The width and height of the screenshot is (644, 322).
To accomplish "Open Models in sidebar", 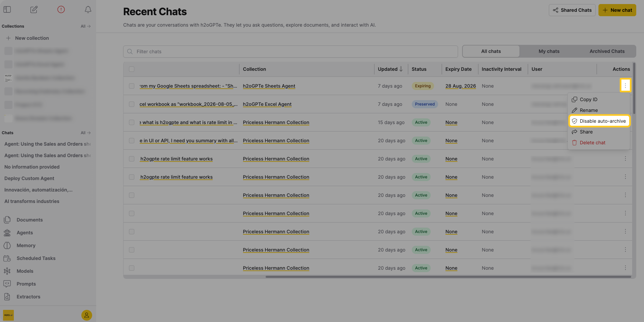I will tap(25, 271).
